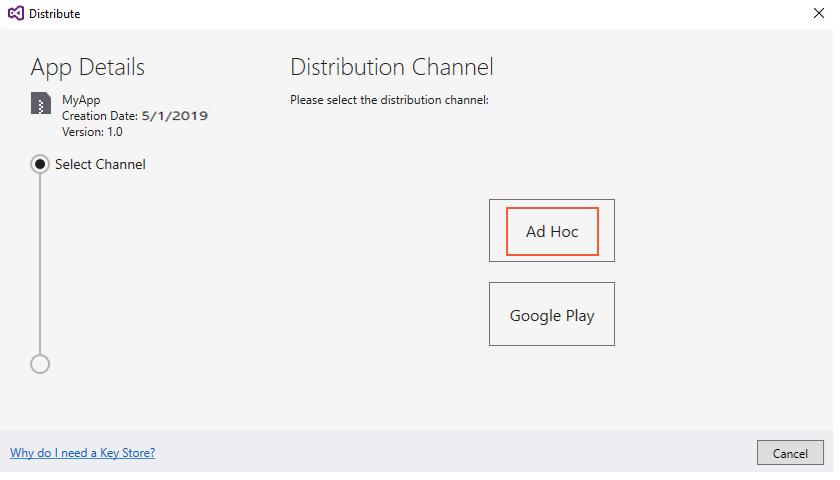
Task: Click the empty final step circle
Action: pos(40,364)
